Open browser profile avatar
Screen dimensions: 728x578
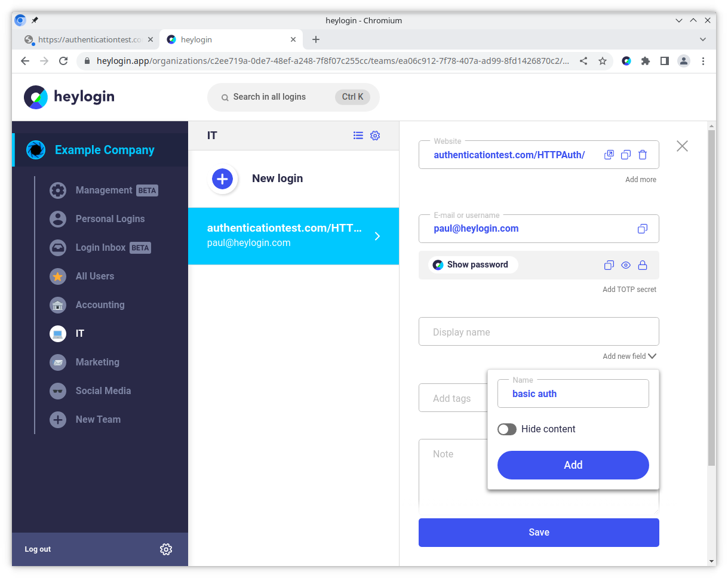coord(684,61)
